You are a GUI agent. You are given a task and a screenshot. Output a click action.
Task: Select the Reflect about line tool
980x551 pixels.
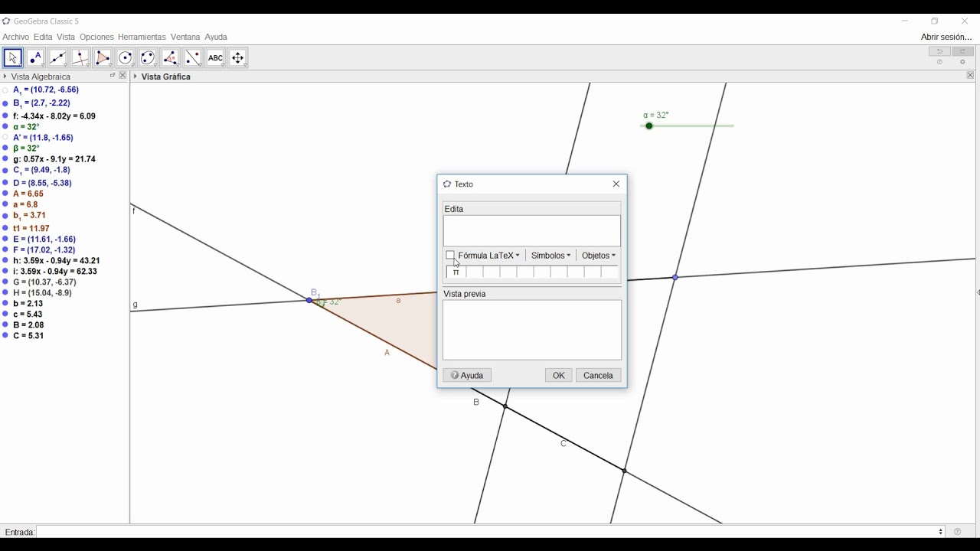tap(193, 58)
